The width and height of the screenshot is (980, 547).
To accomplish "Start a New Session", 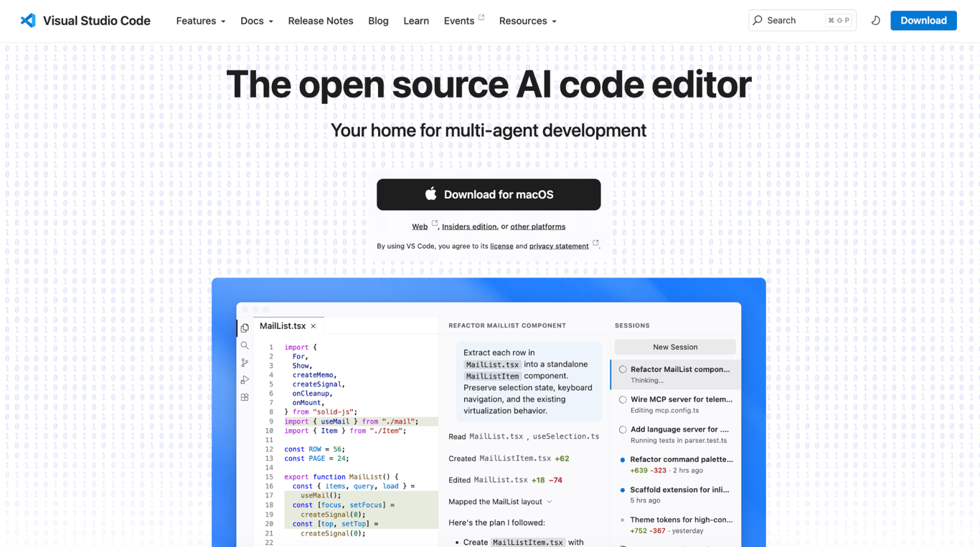I will click(x=675, y=347).
